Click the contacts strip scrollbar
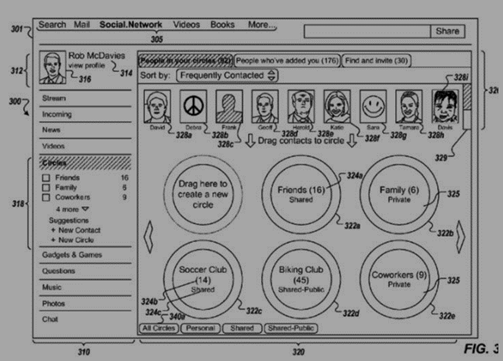The width and height of the screenshot is (503, 361). pos(467,106)
